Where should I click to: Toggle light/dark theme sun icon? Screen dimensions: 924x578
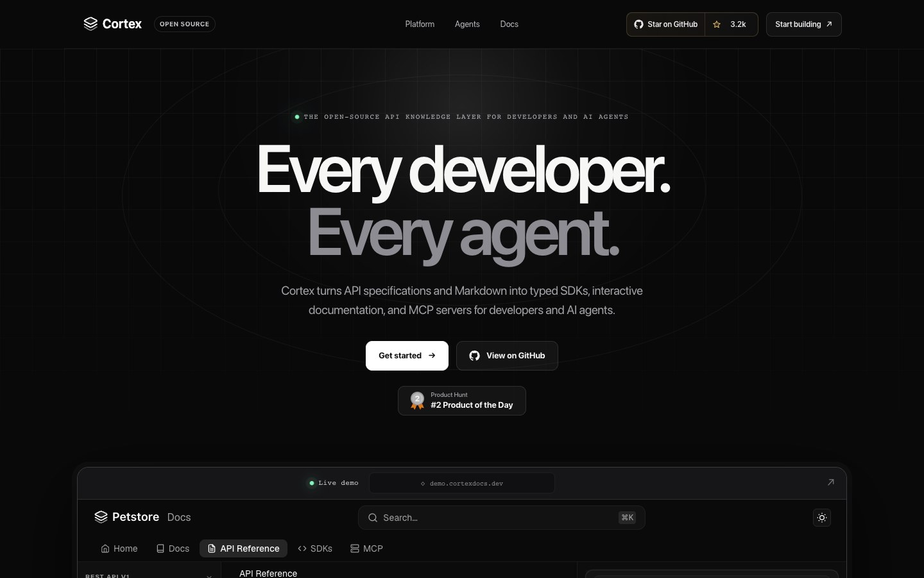822,518
